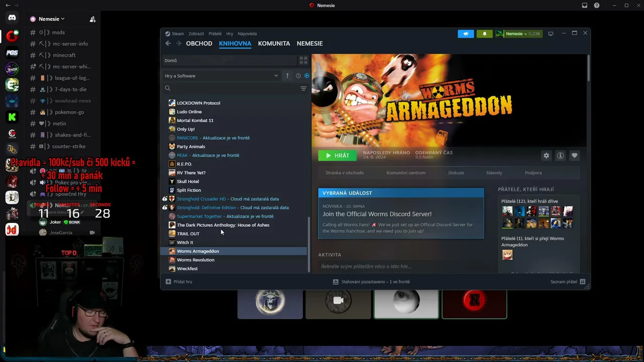Viewport: 644px width, 362px height.
Task: Click the Help icon in Discord title bar
Action: [x=597, y=6]
